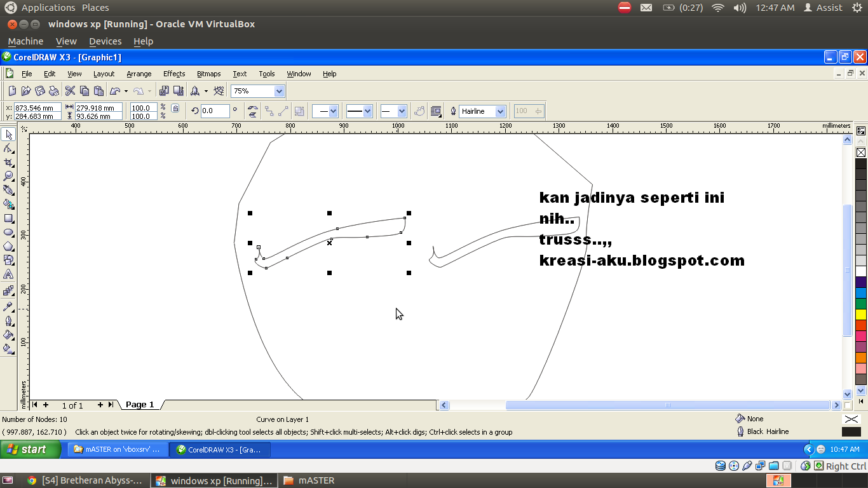Image resolution: width=868 pixels, height=488 pixels.
Task: Click the Mirror buttons icon
Action: pyautogui.click(x=252, y=111)
